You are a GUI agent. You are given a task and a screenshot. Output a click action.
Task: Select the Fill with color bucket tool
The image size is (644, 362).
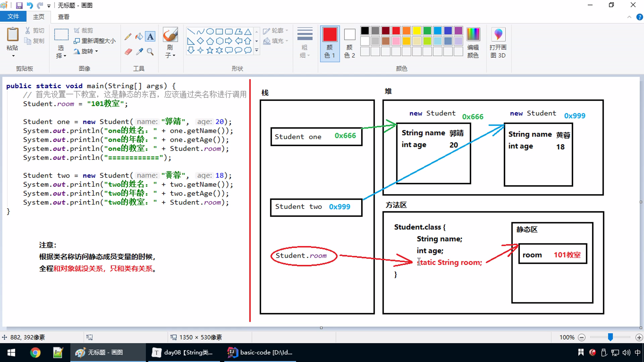pyautogui.click(x=139, y=37)
